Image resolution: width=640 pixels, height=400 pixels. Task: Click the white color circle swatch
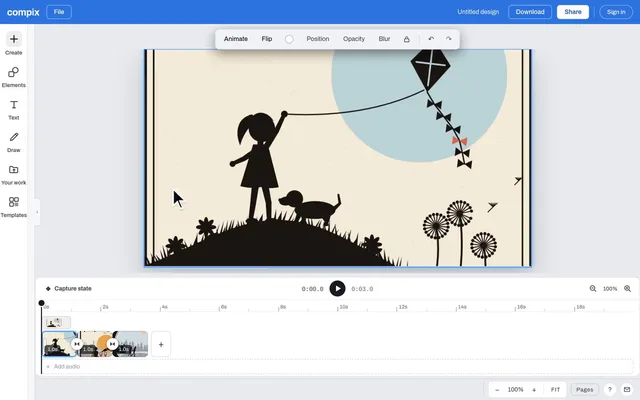[x=289, y=39]
